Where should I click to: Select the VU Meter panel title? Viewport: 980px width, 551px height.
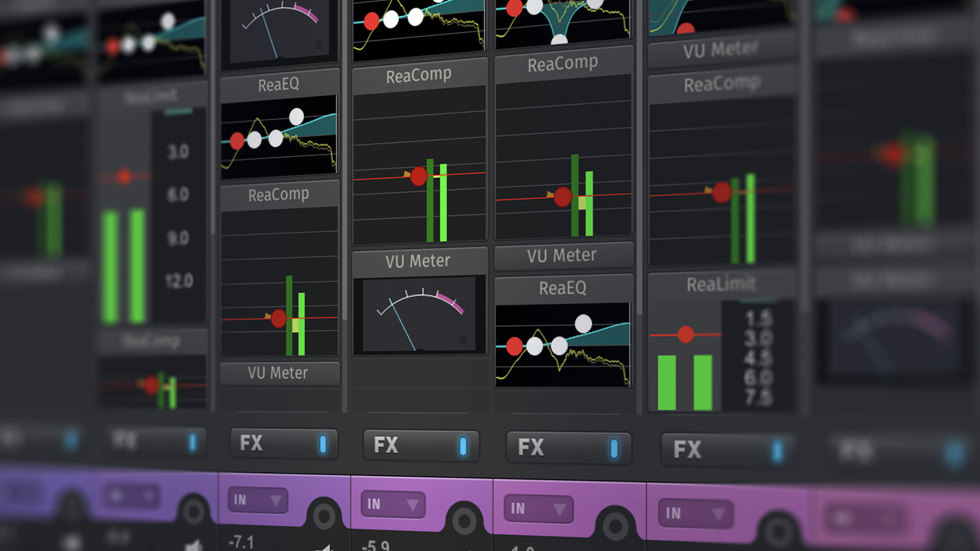(x=419, y=261)
